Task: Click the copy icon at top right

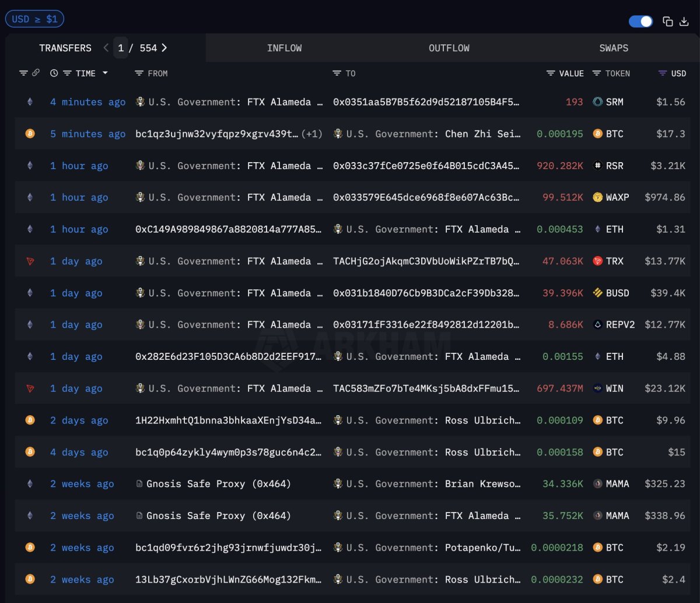Action: click(x=667, y=21)
